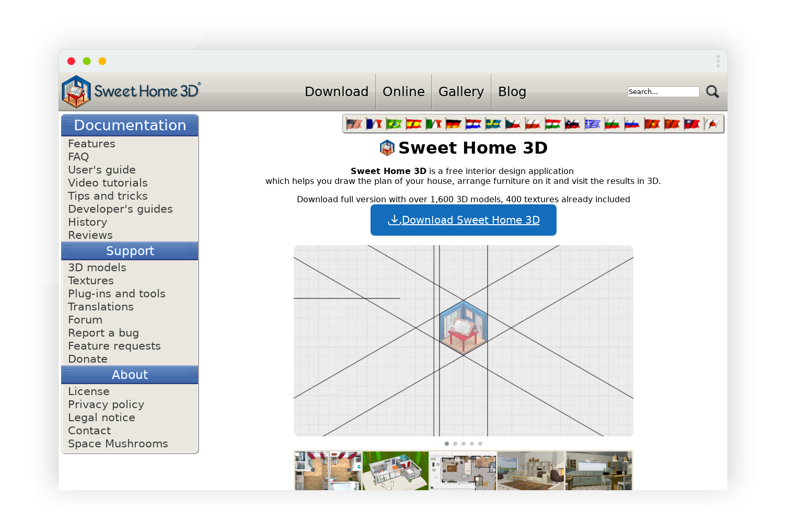Open Report a bug link
This screenshot has width=786, height=532.
[x=103, y=333]
